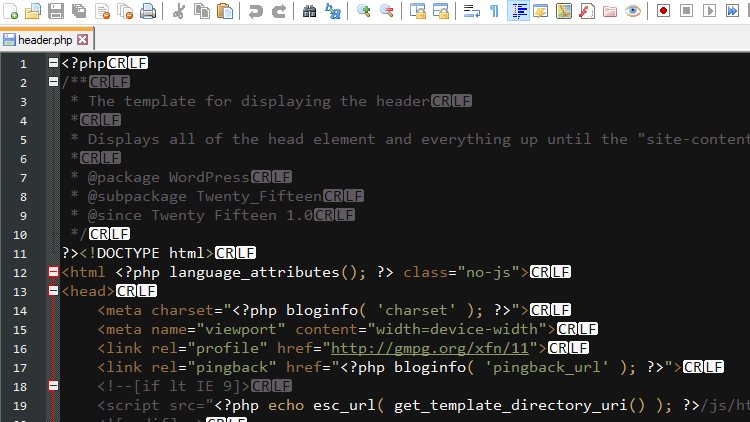Viewport: 750px width, 422px height.
Task: Click 'get_template_directory_uri()' on line 19
Action: coord(519,405)
